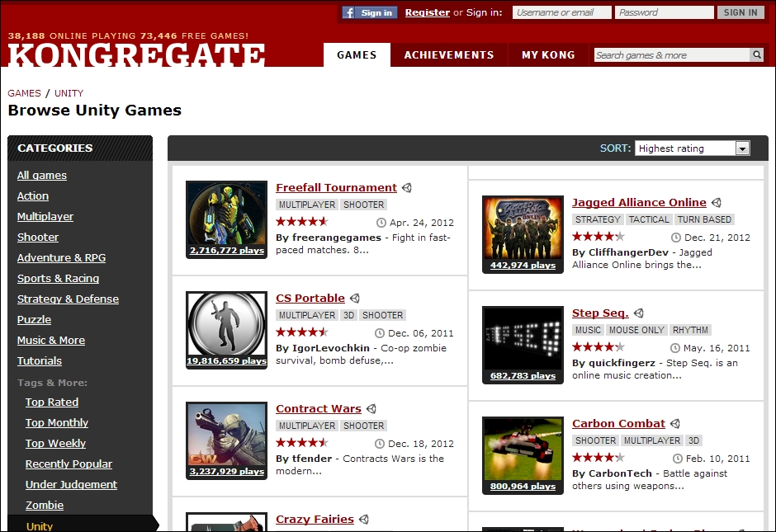Click the search magnifier icon
The width and height of the screenshot is (776, 532).
tap(757, 55)
